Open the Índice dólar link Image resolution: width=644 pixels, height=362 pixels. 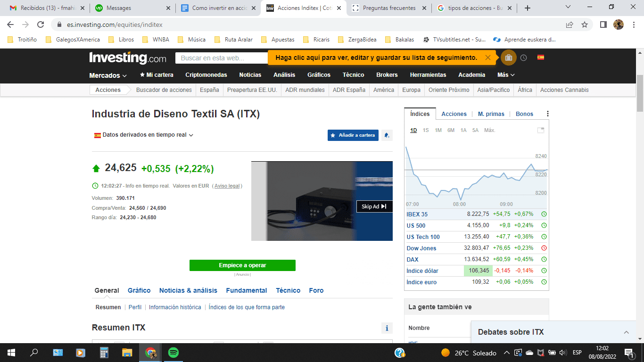pyautogui.click(x=422, y=271)
